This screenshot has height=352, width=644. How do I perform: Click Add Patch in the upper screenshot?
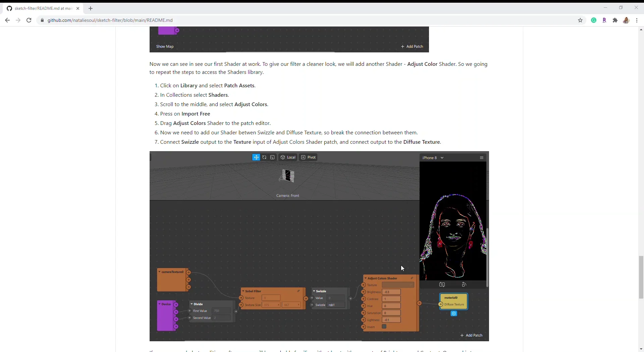coord(412,46)
